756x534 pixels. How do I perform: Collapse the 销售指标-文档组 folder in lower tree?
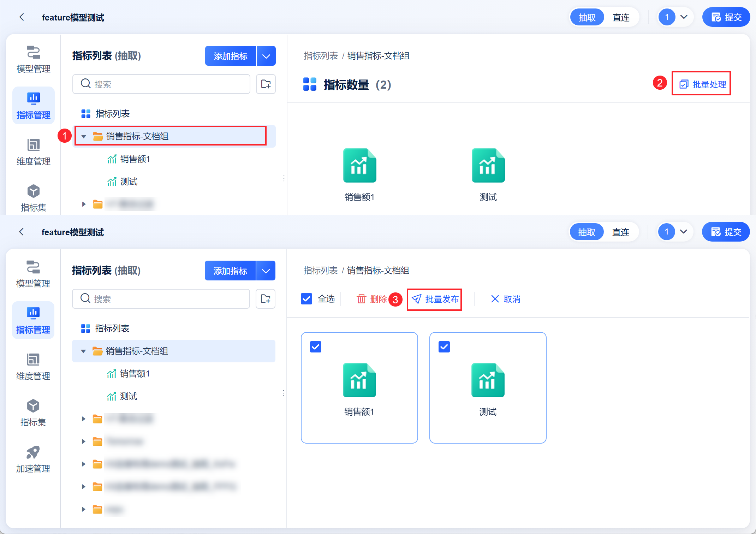point(84,351)
